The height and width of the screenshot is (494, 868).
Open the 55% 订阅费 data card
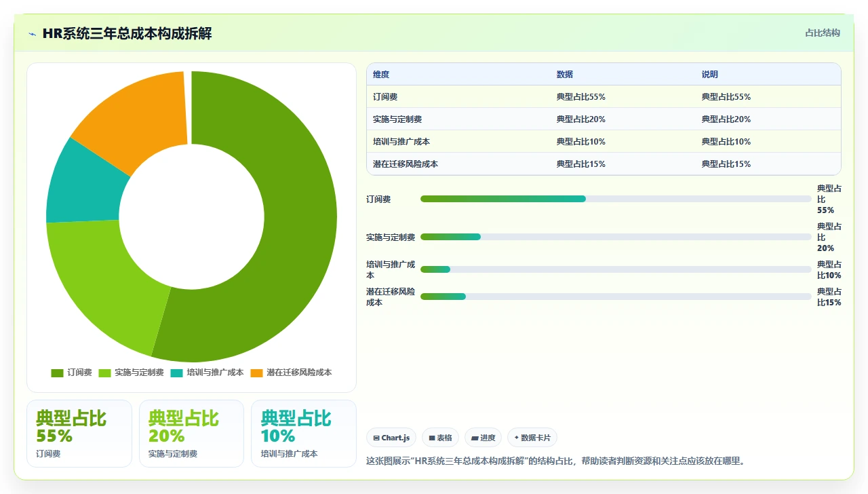click(79, 434)
